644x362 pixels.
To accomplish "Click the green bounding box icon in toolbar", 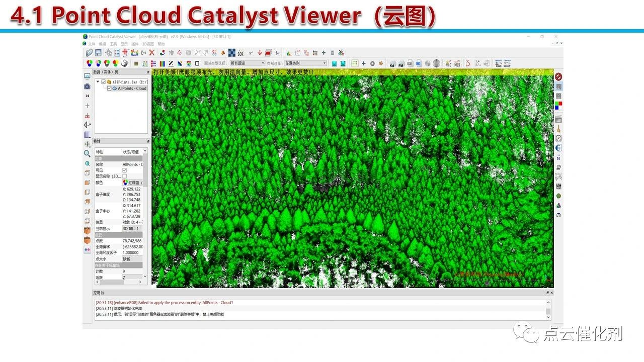I will click(x=355, y=63).
